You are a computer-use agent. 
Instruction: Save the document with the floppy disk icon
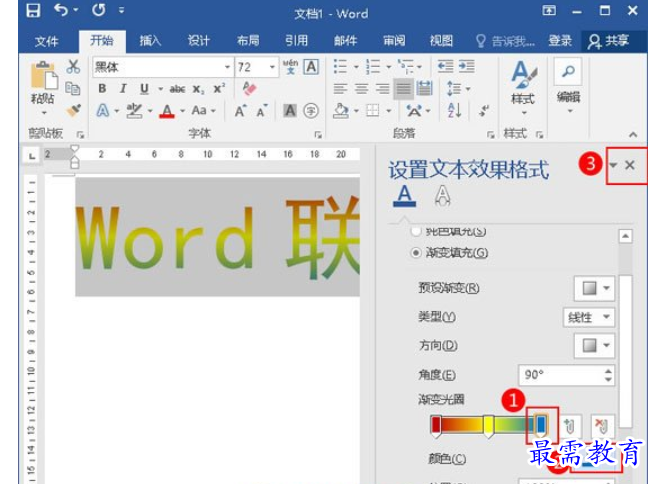pyautogui.click(x=33, y=10)
